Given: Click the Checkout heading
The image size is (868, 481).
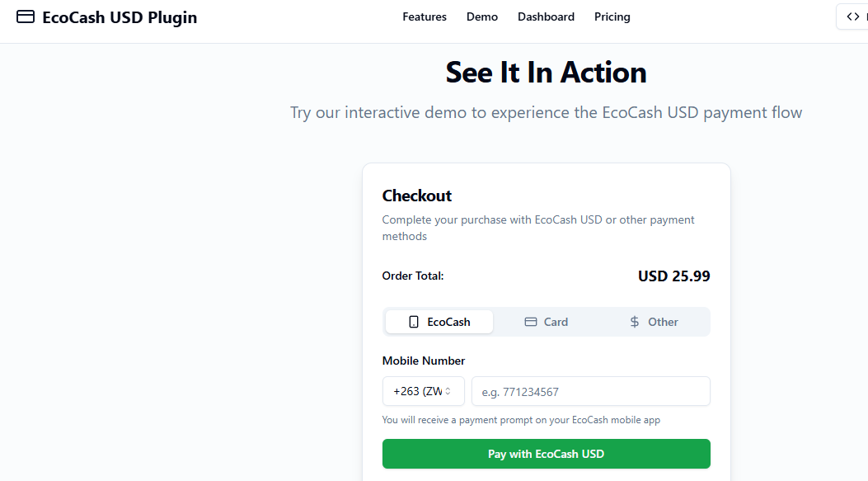Looking at the screenshot, I should point(417,196).
